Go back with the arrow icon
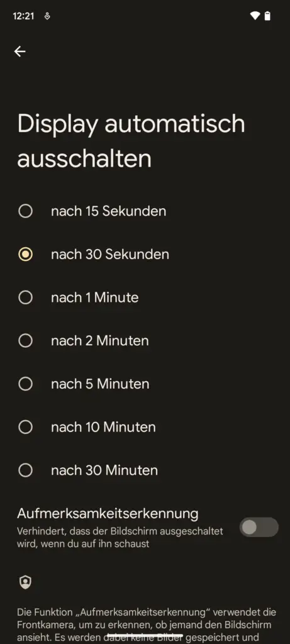The height and width of the screenshot is (644, 290). click(x=20, y=52)
